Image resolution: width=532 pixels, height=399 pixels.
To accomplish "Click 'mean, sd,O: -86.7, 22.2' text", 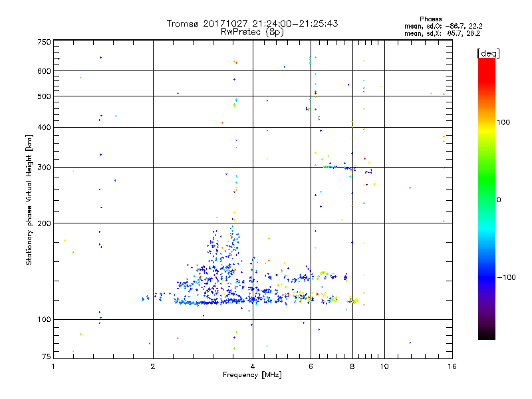I will pos(443,27).
